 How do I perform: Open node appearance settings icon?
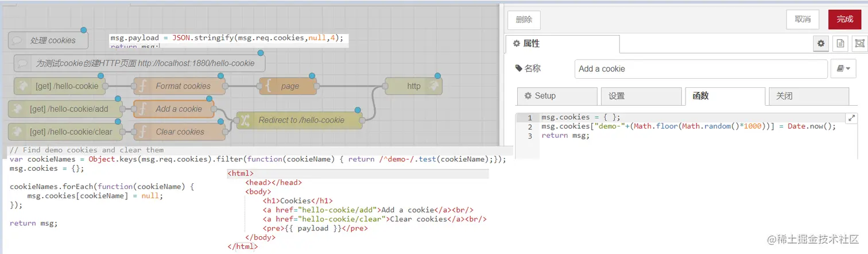click(859, 43)
